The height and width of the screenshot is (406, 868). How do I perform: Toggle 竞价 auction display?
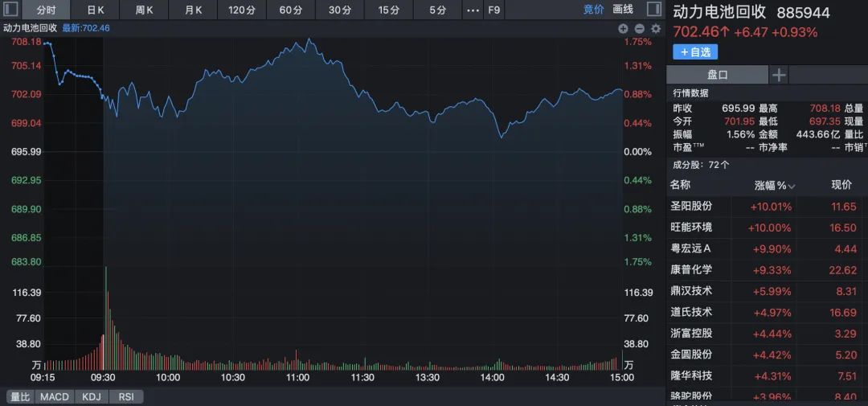pos(593,10)
